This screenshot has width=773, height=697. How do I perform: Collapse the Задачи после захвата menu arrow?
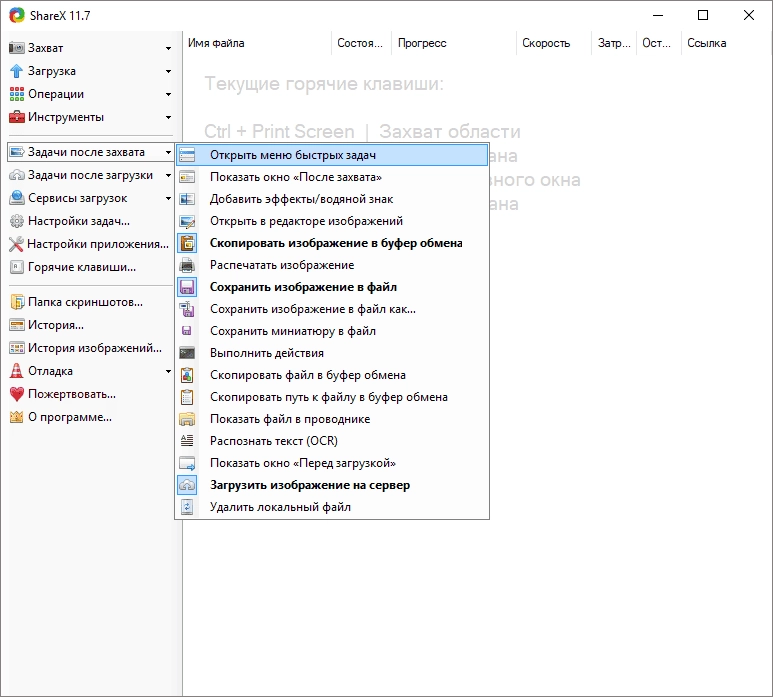[x=168, y=152]
